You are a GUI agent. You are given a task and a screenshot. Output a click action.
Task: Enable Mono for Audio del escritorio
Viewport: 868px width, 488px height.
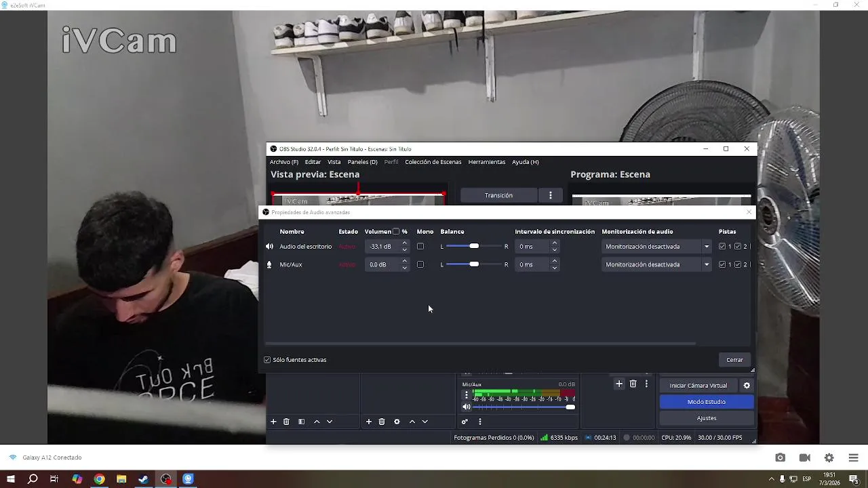point(420,247)
